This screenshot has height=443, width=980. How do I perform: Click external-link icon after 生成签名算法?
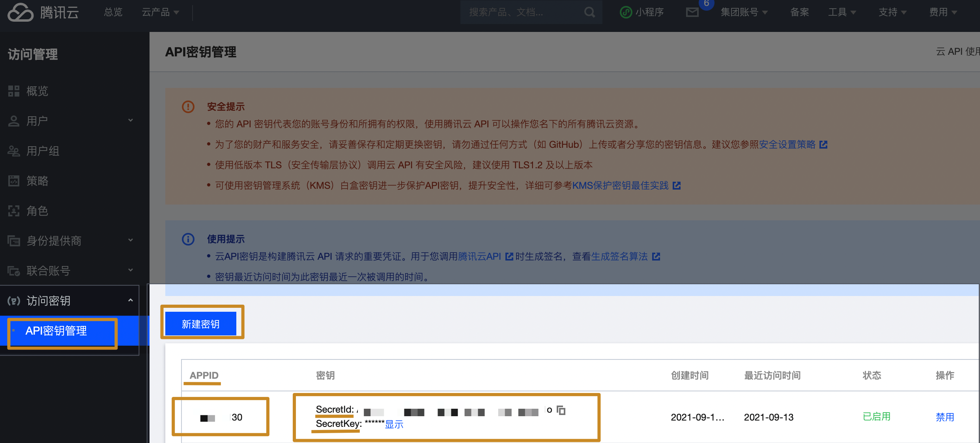656,257
